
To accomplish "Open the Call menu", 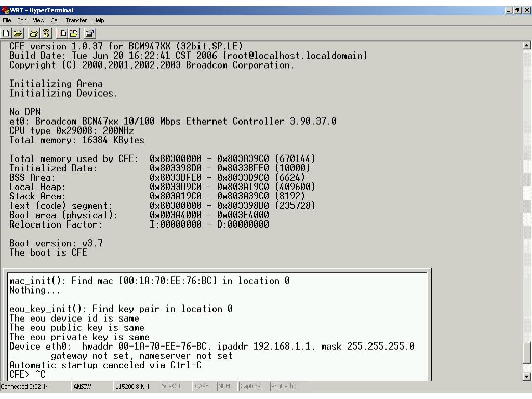I will (x=55, y=20).
